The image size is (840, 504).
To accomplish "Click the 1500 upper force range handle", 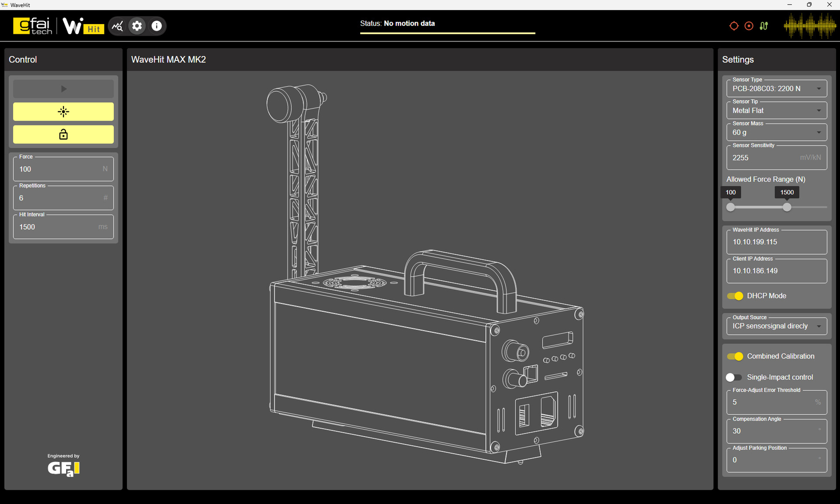I will [x=787, y=207].
